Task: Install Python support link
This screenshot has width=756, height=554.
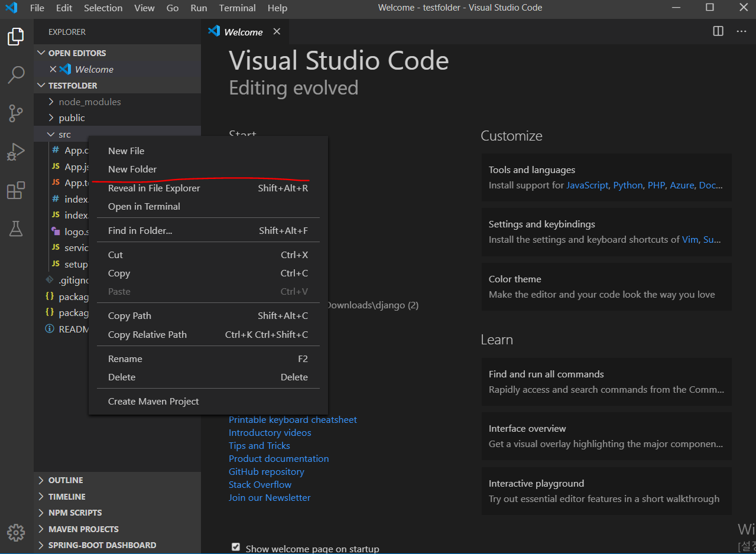Action: click(628, 185)
